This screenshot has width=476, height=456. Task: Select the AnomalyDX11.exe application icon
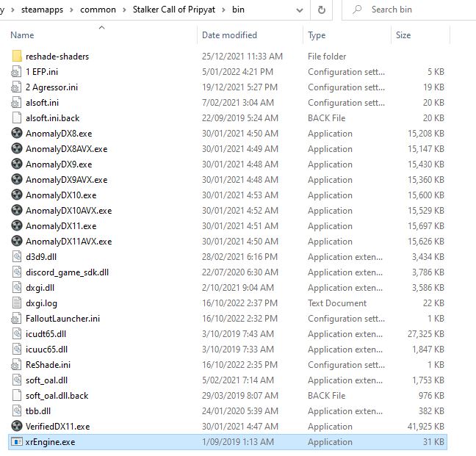tap(17, 225)
